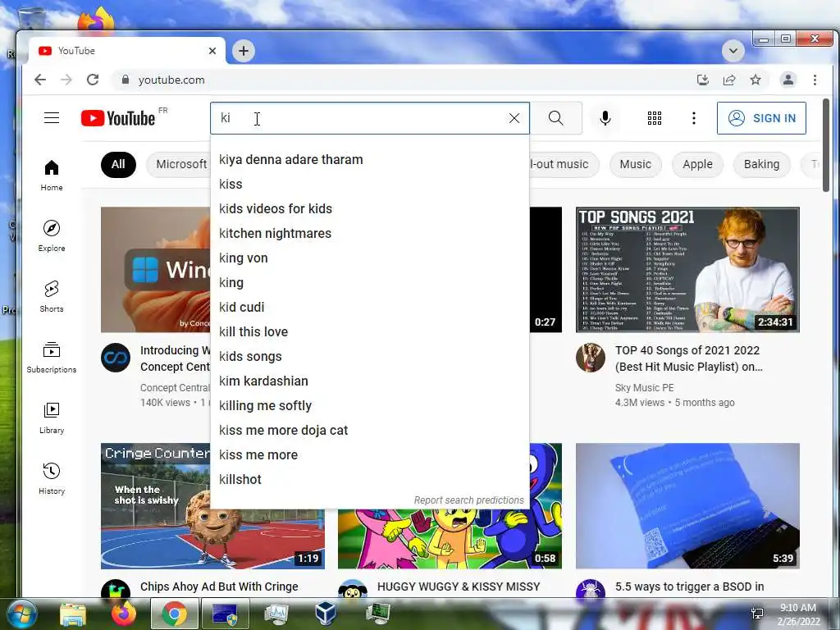
Task: Open the VirtualBox cube taskbar icon
Action: pyautogui.click(x=325, y=614)
